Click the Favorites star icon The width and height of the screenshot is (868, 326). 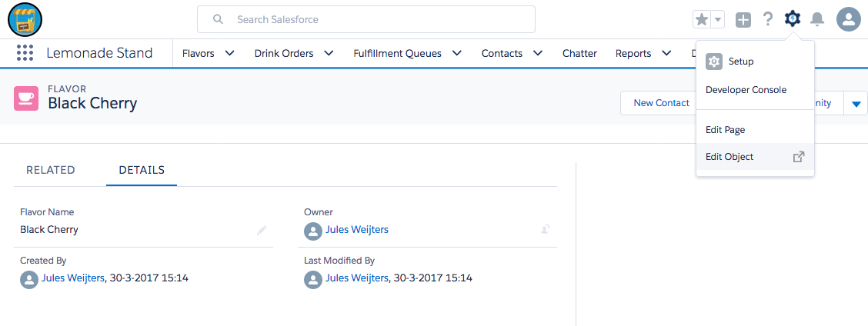[701, 20]
